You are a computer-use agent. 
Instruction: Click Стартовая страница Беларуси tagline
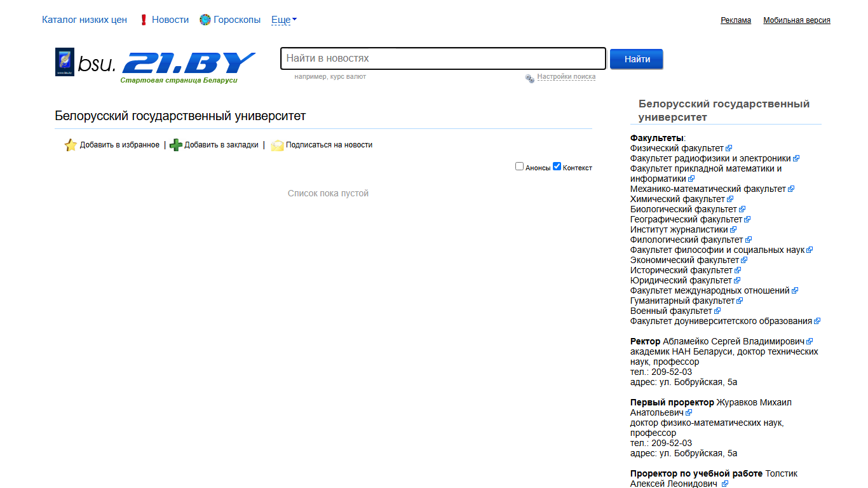179,81
